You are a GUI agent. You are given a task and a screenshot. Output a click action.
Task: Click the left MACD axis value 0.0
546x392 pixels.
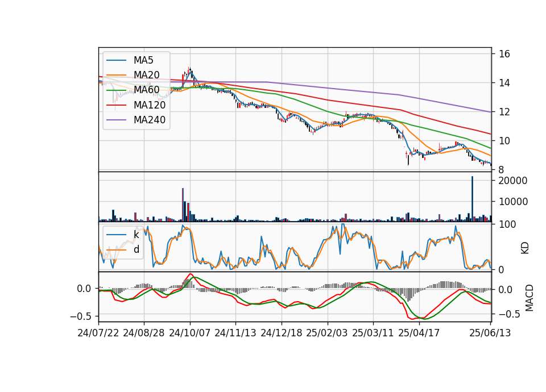(x=84, y=289)
